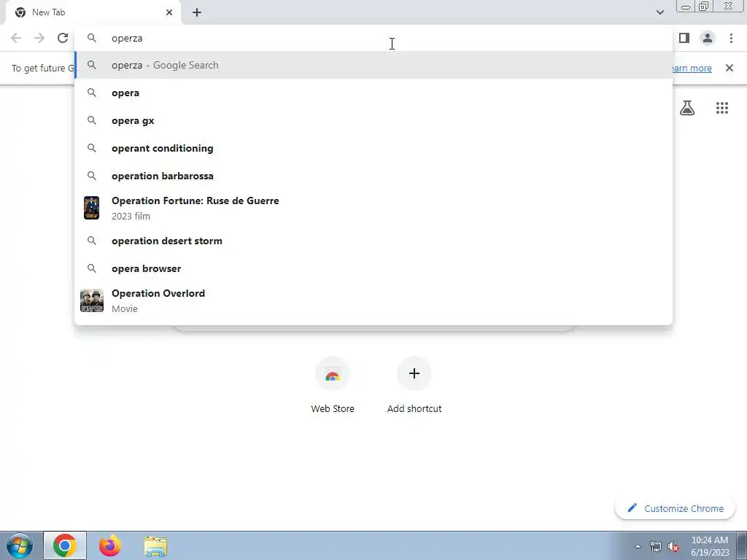Click the Operation Fortune film poster thumbnail
The image size is (747, 560).
click(x=91, y=208)
